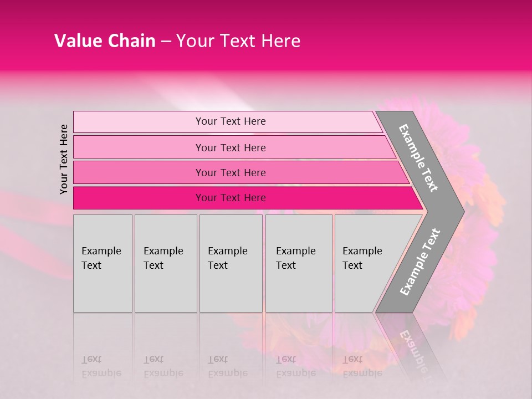Screen dimensions: 532x399
Task: Select the third pink bar in the stack
Action: (230, 172)
